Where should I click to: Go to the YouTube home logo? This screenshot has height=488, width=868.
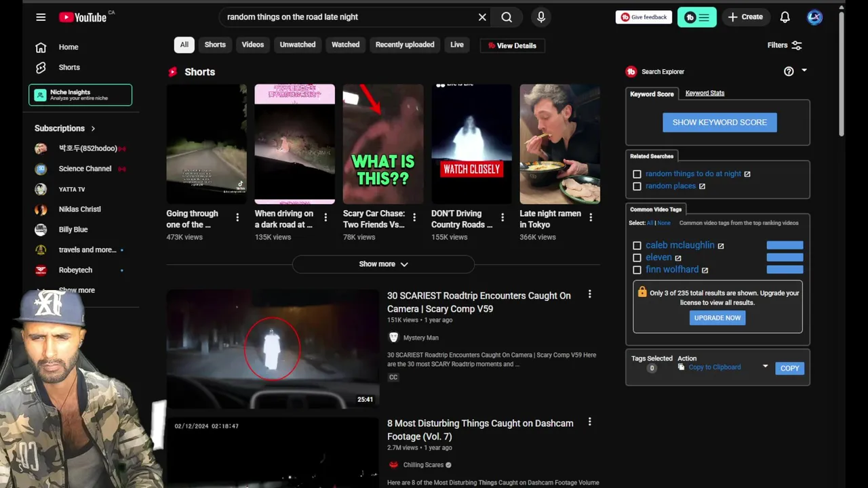(83, 17)
